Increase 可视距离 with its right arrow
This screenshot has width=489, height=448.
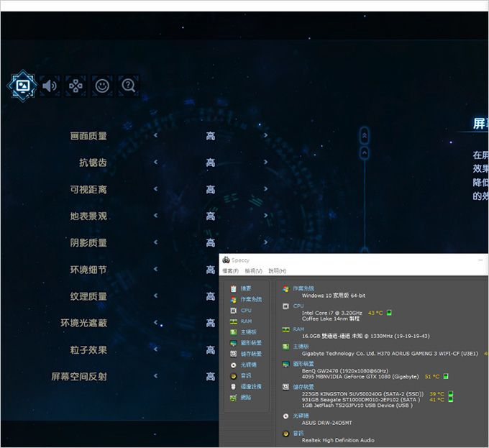point(265,189)
